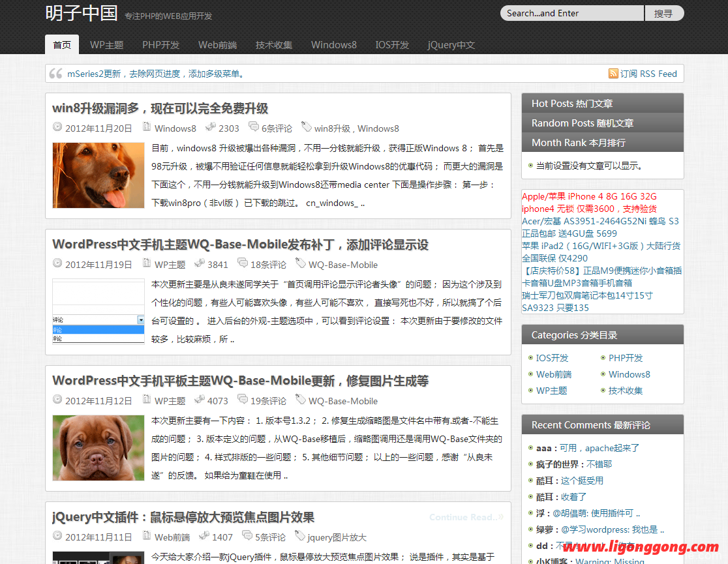Open post WordPress中文手机主题WQ-Base-Mobile发布补丁
The width and height of the screenshot is (728, 564).
tap(240, 244)
